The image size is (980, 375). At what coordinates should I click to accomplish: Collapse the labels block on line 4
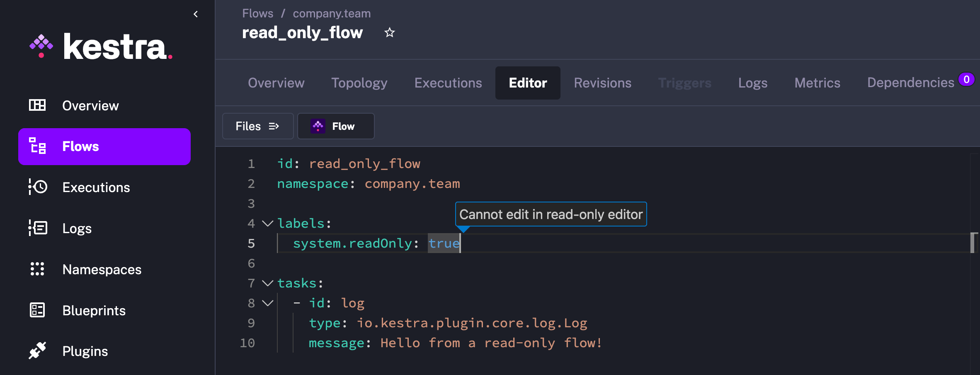click(267, 223)
